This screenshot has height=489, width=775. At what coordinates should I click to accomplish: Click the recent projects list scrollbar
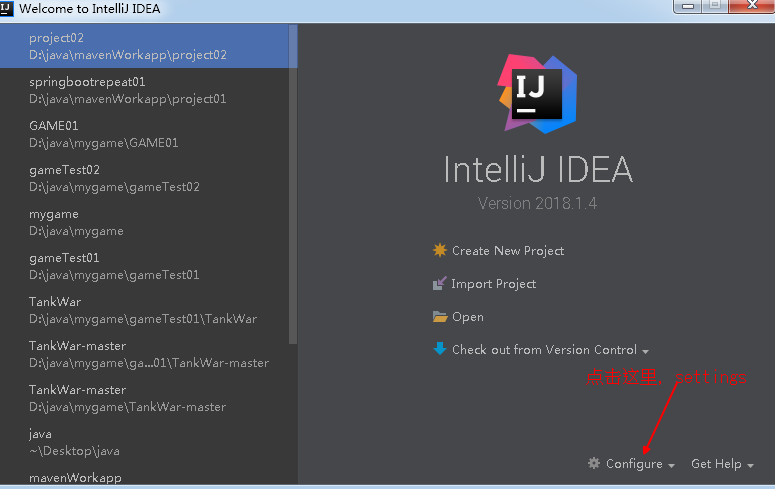pyautogui.click(x=293, y=184)
